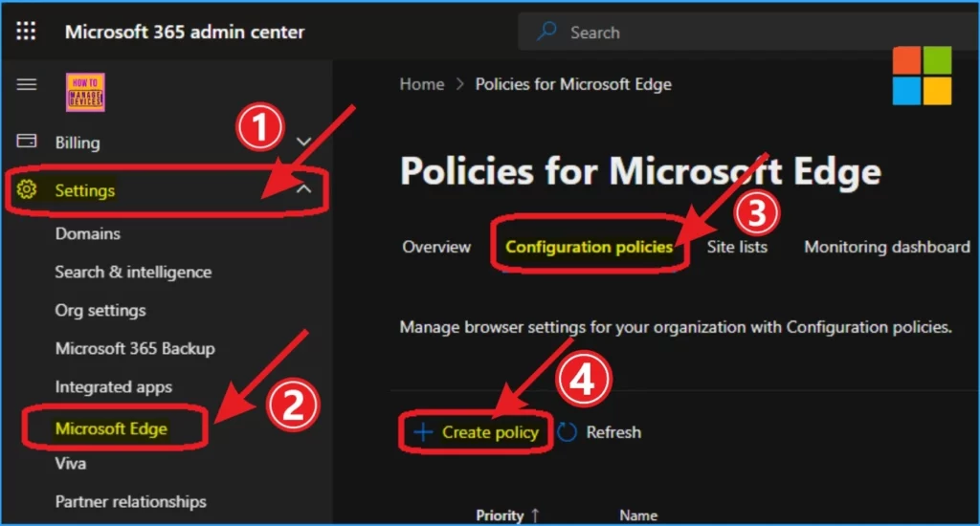Click the Refresh button label
980x526 pixels.
613,432
